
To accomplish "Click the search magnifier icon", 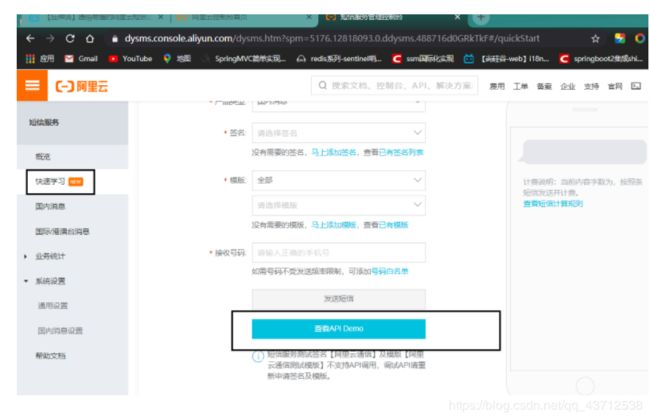I will click(323, 85).
